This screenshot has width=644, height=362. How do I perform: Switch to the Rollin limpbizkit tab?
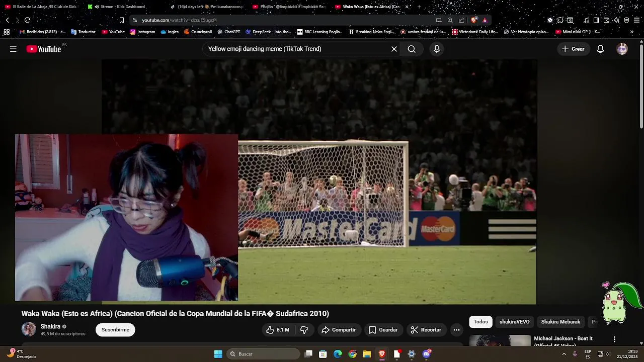[288, 7]
